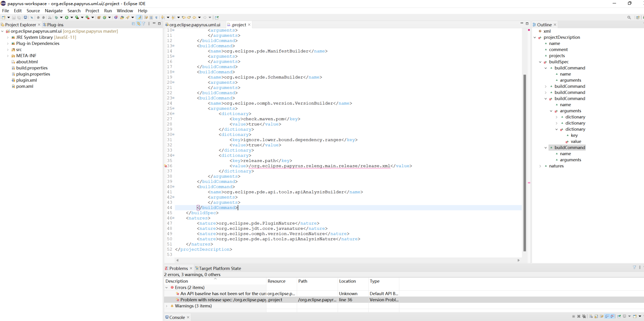Launch Debug using the bug icon
This screenshot has height=321, width=644.
(56, 17)
